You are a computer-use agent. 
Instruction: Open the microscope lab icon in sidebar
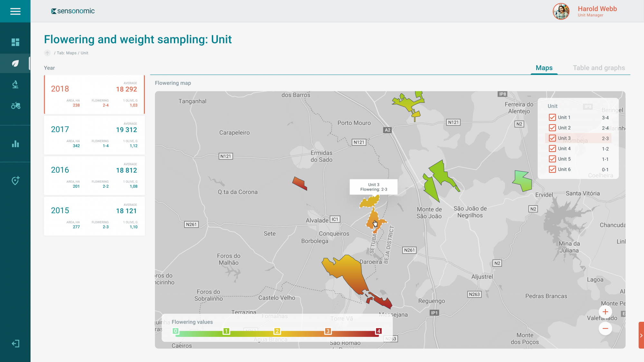pos(15,85)
